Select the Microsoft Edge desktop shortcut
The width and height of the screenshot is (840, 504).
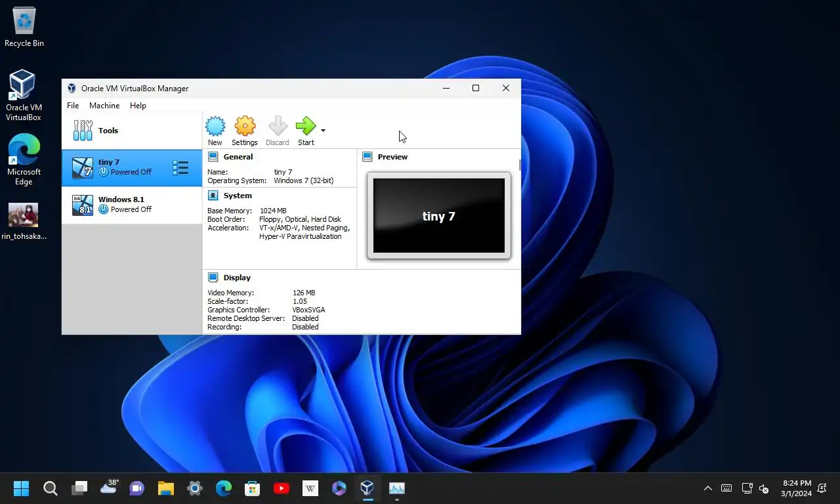[x=24, y=160]
